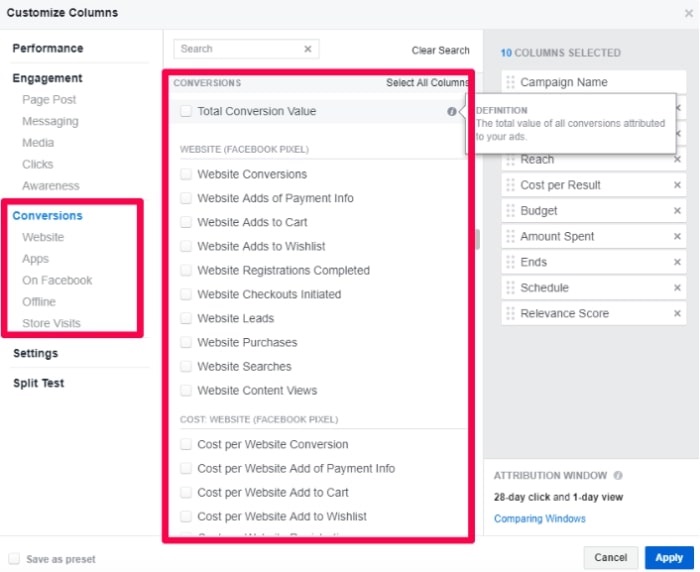Open the Performance category
Image resolution: width=700 pixels, height=572 pixels.
click(x=48, y=48)
